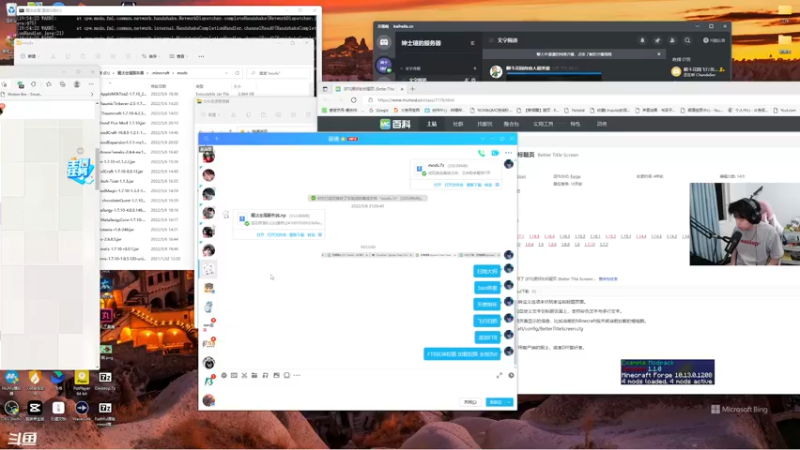The height and width of the screenshot is (450, 800).
Task: Select AppleMilkTea2 jar file row
Action: pyautogui.click(x=124, y=94)
